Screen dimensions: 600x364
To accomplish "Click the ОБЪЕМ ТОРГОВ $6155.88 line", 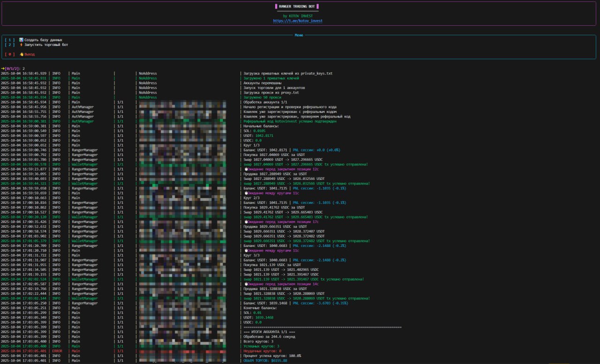I will pos(265,361).
